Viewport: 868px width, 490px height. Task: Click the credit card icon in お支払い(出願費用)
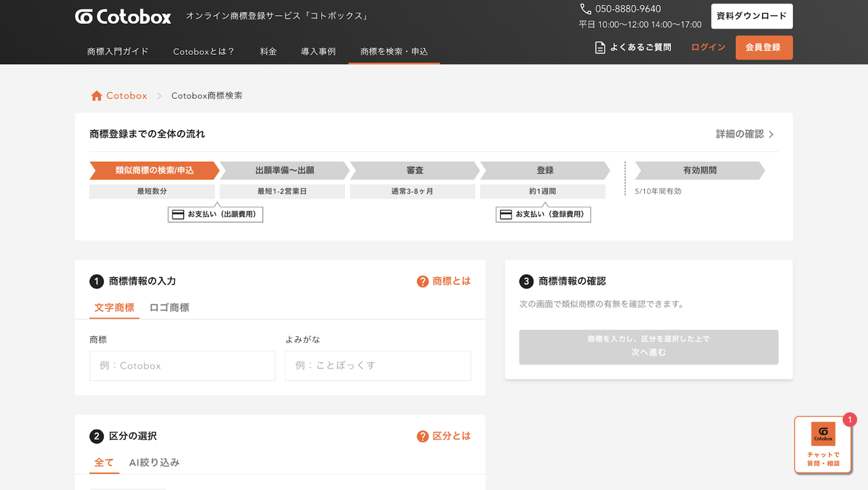pyautogui.click(x=178, y=215)
